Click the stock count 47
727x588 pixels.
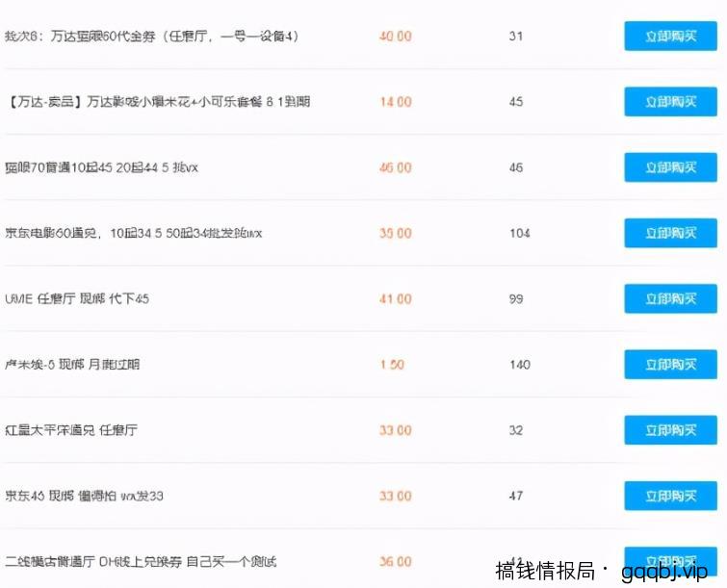516,497
